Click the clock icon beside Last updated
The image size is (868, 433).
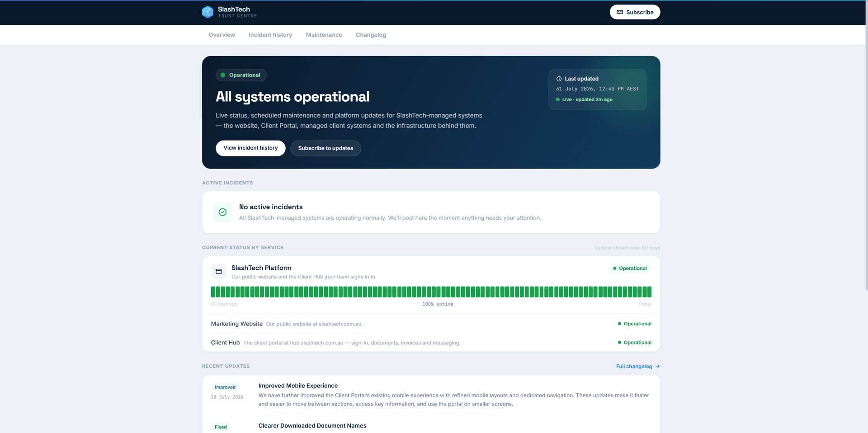pos(559,79)
